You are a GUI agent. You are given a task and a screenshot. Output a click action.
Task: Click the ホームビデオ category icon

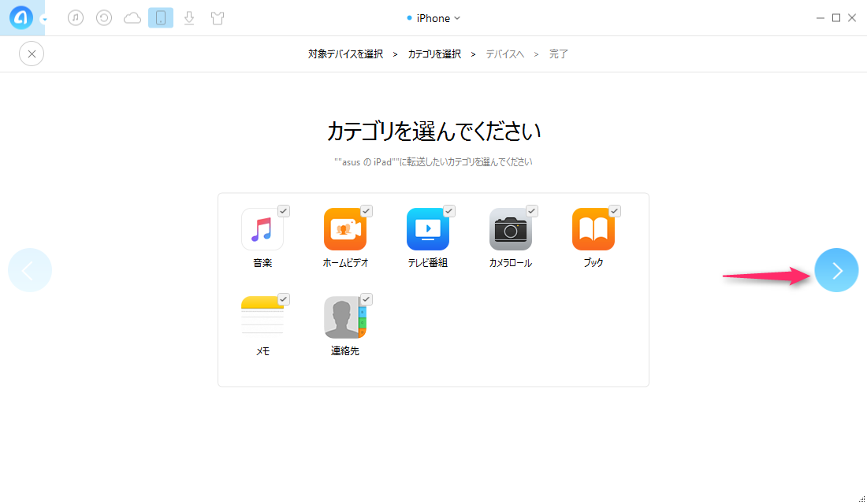[345, 229]
